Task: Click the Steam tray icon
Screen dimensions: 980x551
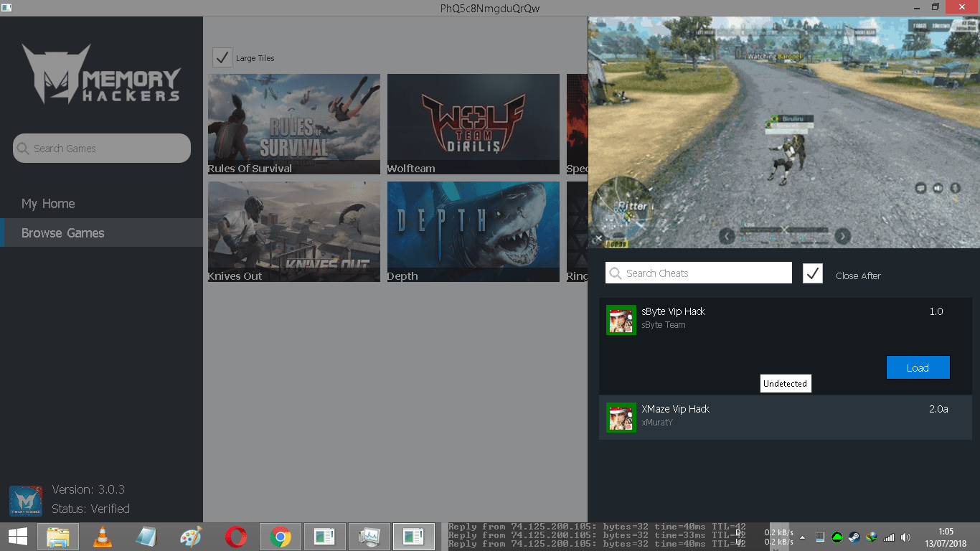Action: click(x=854, y=537)
